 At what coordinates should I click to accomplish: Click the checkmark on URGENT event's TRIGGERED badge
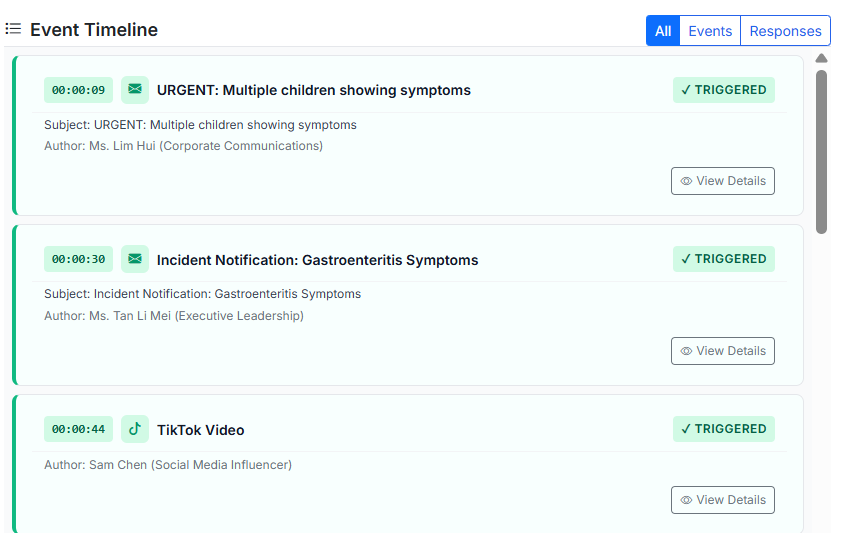(x=686, y=90)
